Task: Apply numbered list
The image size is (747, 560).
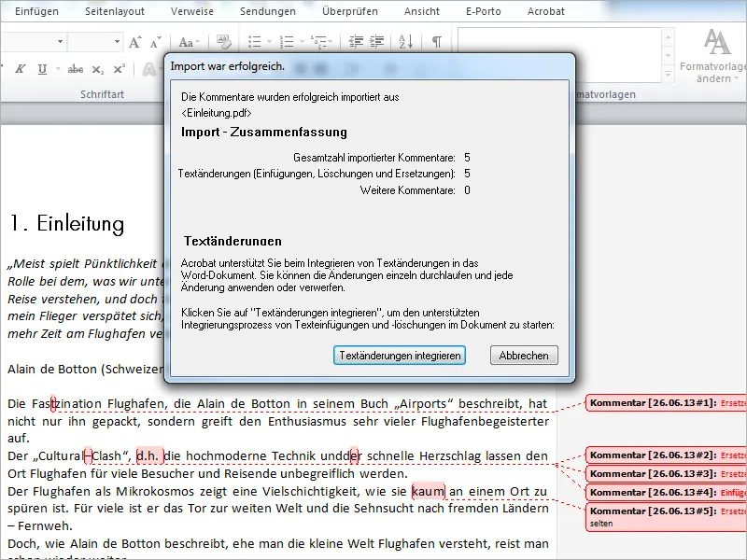Action: [287, 42]
